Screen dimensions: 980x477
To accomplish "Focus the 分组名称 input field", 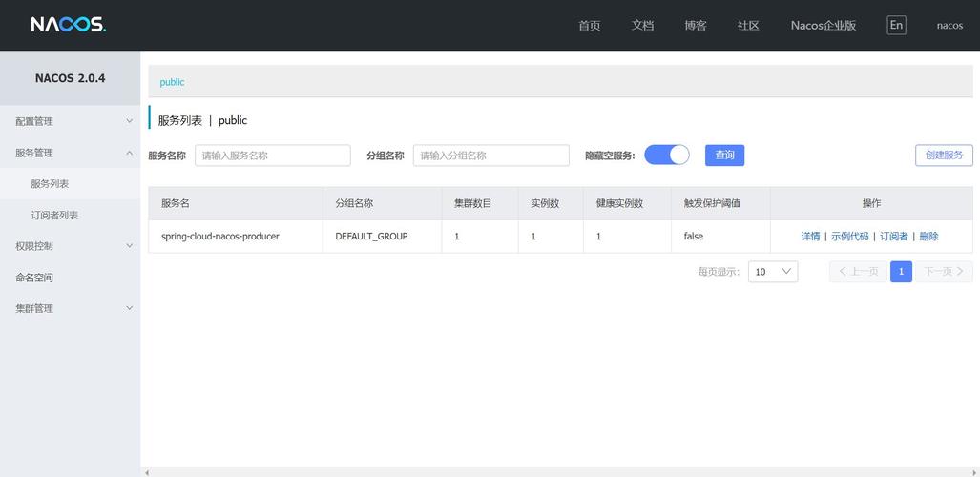I will (x=491, y=156).
